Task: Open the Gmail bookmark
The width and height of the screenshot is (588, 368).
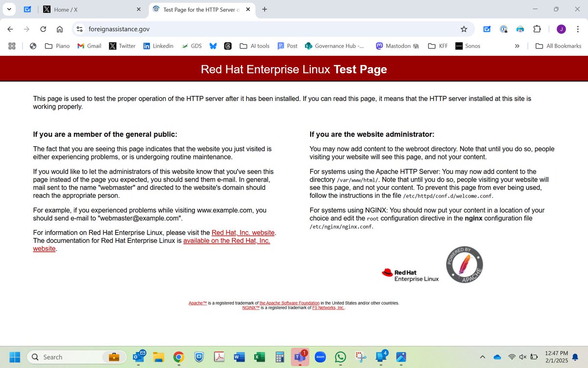Action: pos(89,46)
